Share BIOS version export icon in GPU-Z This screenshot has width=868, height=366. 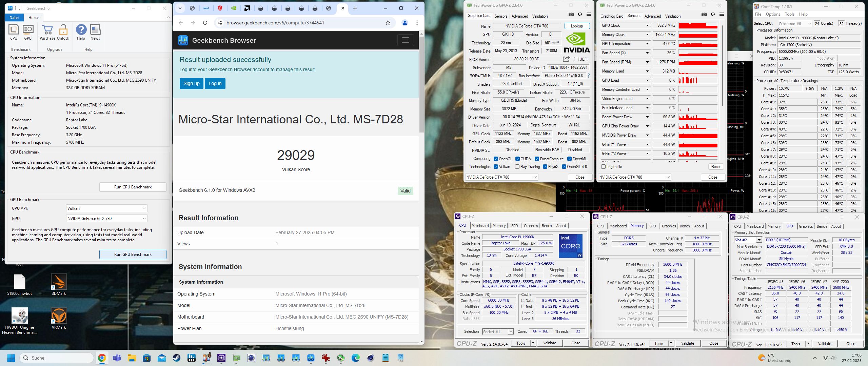(566, 59)
